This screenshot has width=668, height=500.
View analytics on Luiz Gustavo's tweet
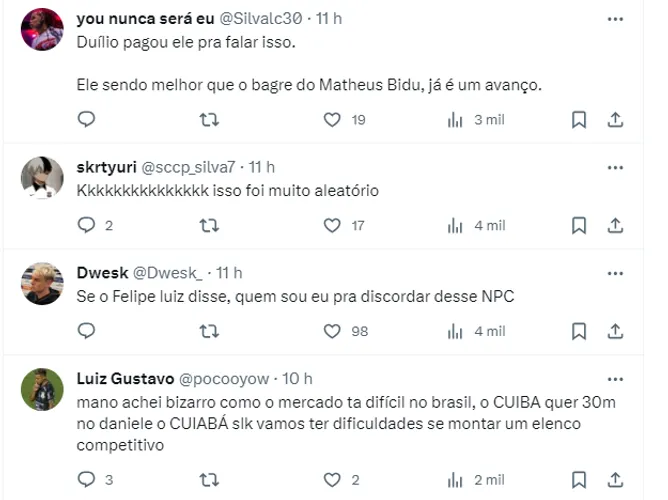coord(455,481)
